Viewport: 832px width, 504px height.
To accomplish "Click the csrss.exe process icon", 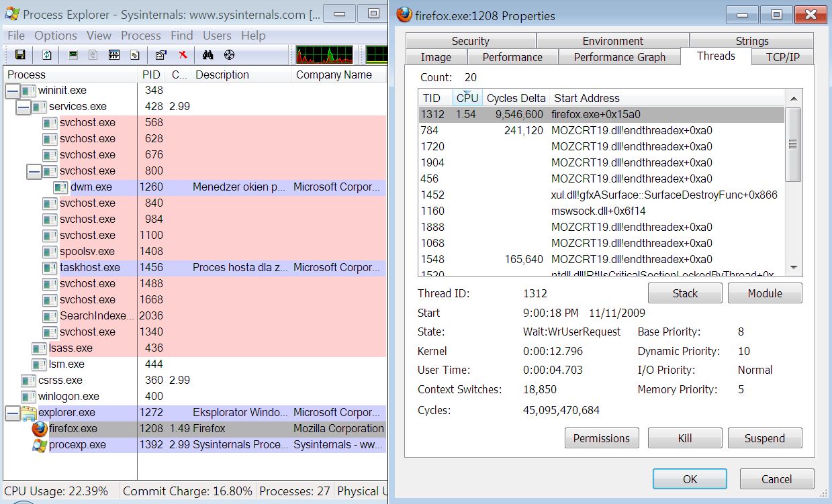I will coord(28,380).
